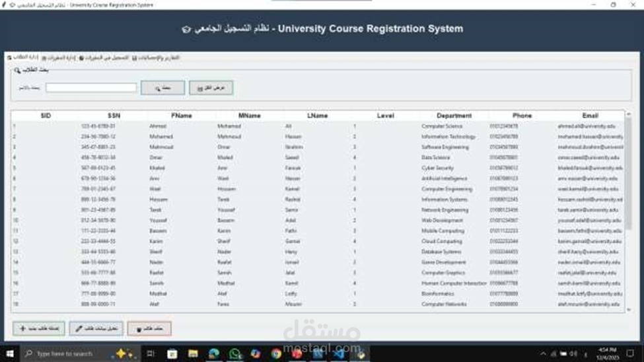Click the taskbar clock and date
The image size is (644, 362).
608,354
